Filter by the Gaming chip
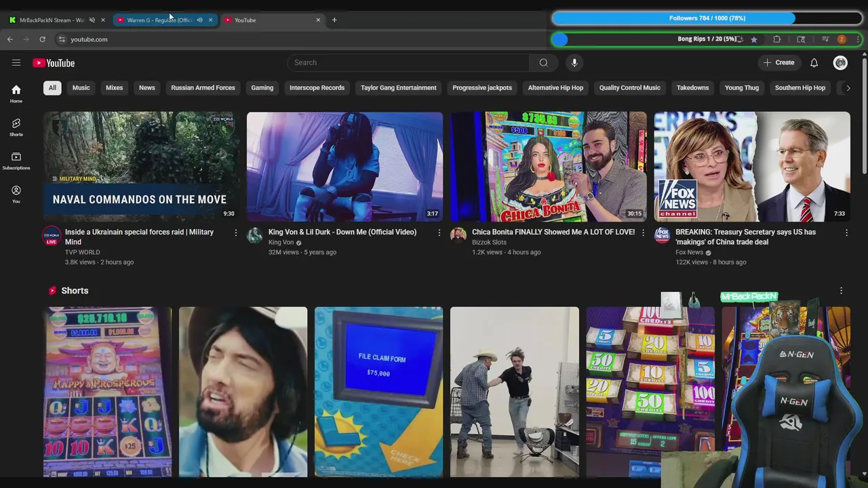Viewport: 868px width, 488px height. [262, 87]
